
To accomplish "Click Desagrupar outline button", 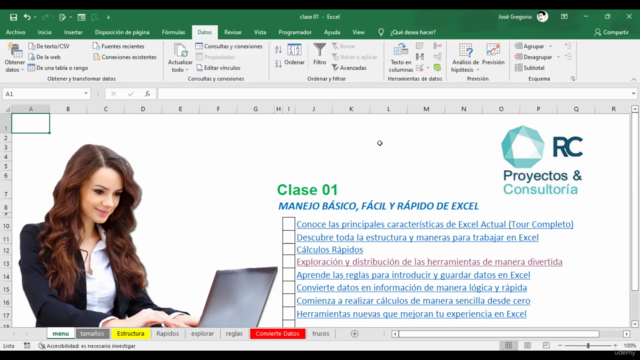I will (x=533, y=57).
